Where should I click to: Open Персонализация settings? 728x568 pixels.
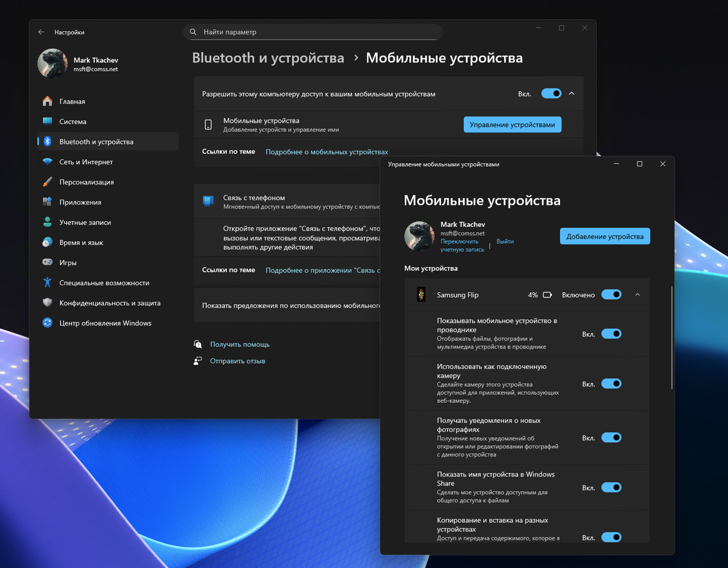pyautogui.click(x=108, y=182)
